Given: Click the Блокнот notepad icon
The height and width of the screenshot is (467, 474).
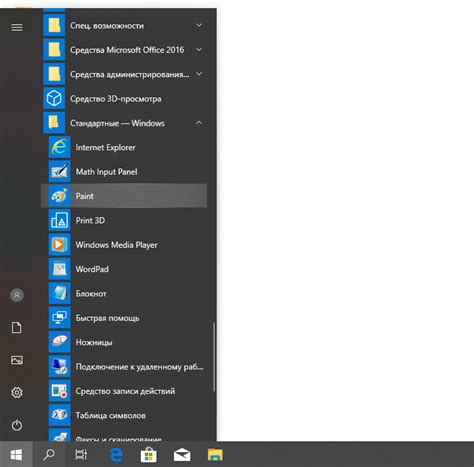Looking at the screenshot, I should 59,293.
